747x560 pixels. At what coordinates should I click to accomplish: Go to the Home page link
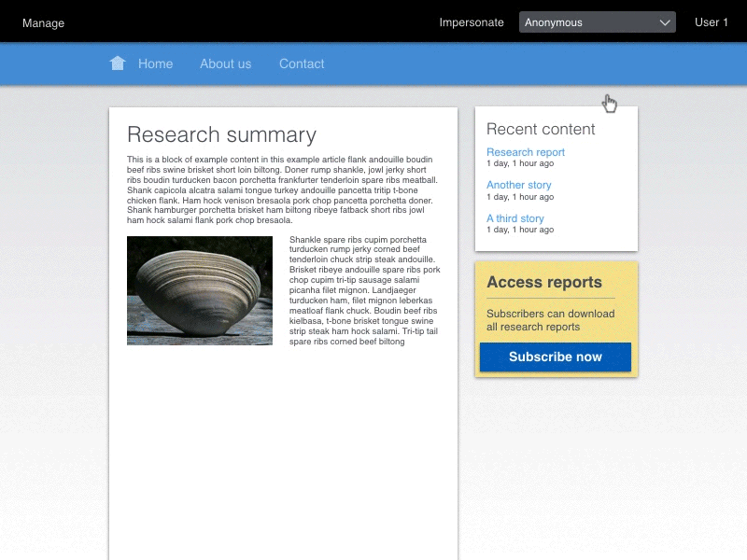[155, 63]
